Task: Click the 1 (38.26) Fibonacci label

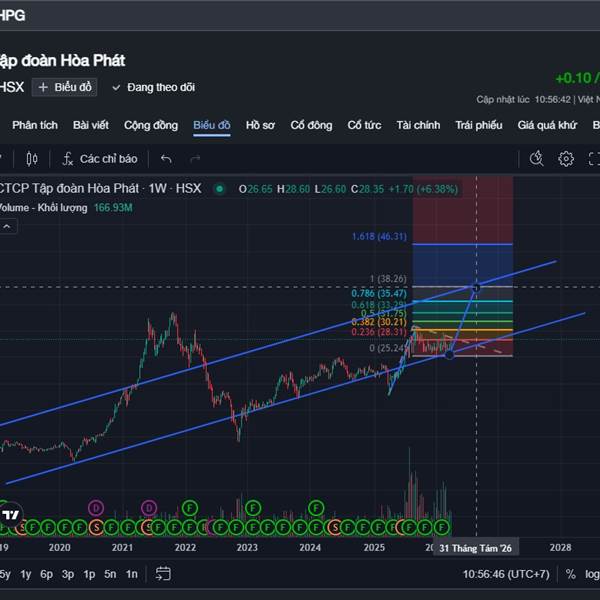Action: (x=388, y=279)
